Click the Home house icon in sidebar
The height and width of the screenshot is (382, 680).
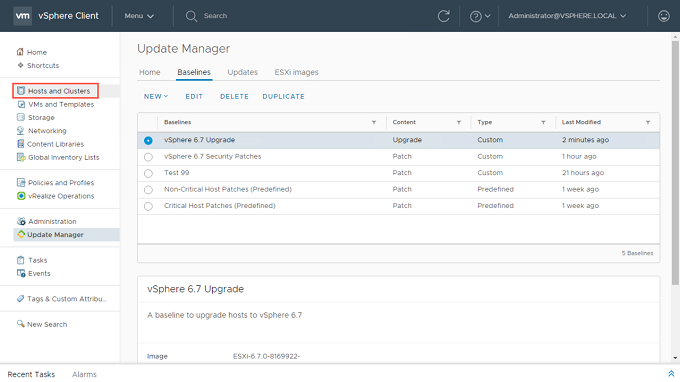(x=20, y=52)
